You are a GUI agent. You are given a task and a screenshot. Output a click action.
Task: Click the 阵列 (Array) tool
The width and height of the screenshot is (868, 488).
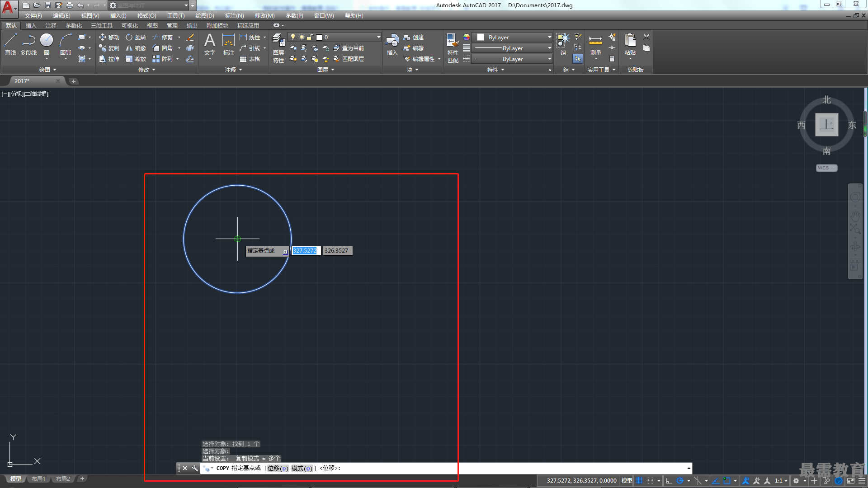click(x=163, y=59)
